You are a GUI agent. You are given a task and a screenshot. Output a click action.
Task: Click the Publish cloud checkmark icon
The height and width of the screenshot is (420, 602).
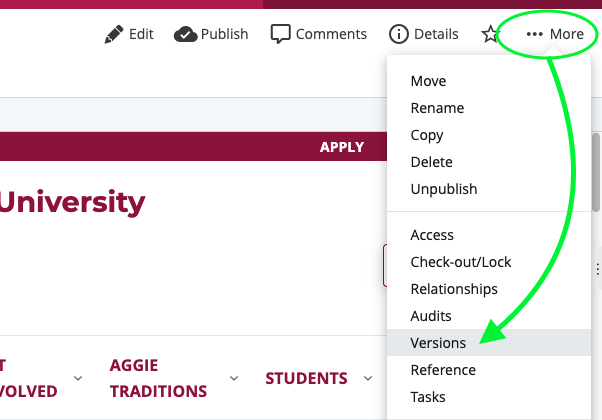click(185, 34)
